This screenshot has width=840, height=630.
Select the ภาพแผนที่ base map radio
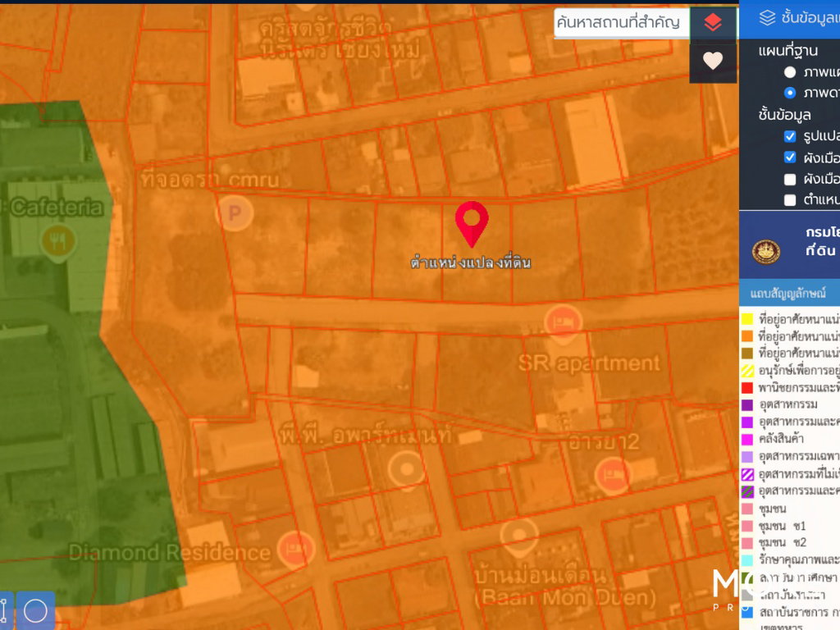coord(790,72)
